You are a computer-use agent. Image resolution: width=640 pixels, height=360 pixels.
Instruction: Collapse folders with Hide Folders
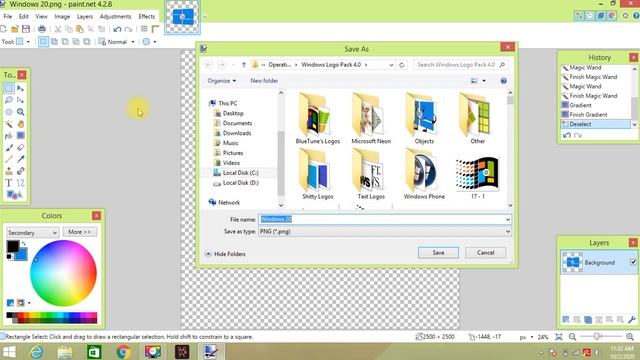tap(225, 254)
